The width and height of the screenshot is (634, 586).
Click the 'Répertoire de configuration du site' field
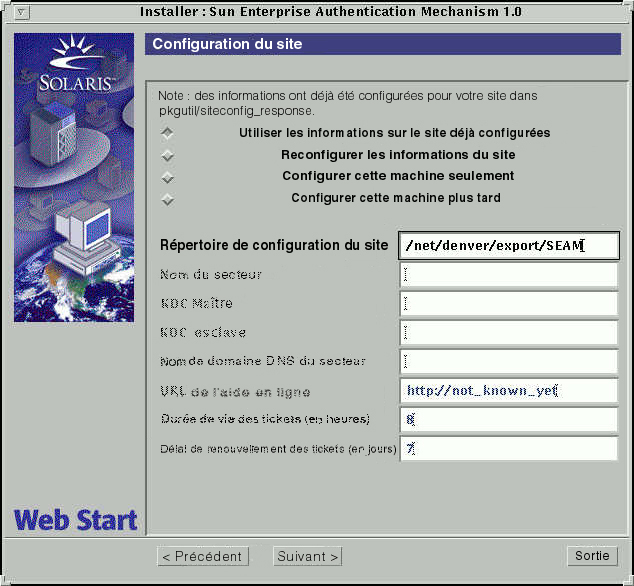coord(509,245)
